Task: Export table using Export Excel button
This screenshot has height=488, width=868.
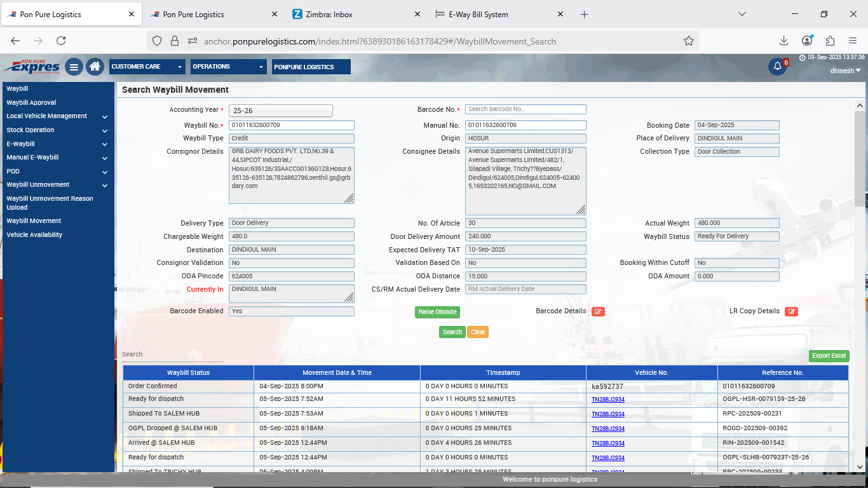Action: coord(829,356)
